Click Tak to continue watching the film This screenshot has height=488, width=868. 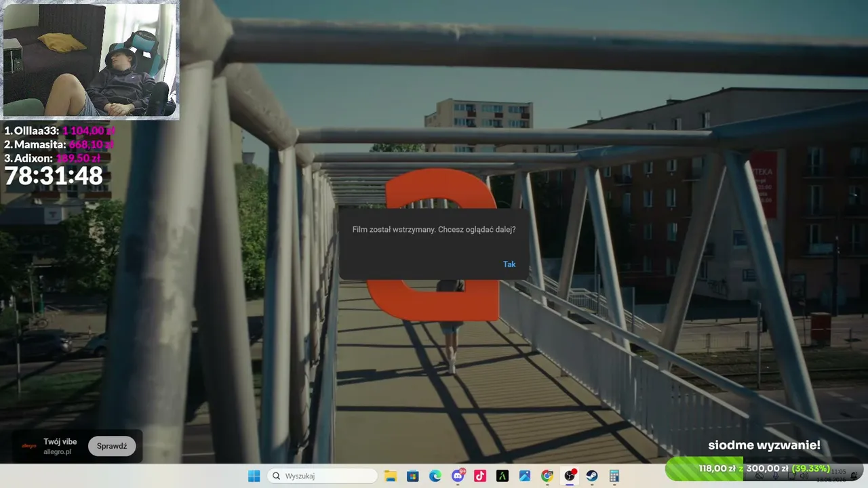509,264
